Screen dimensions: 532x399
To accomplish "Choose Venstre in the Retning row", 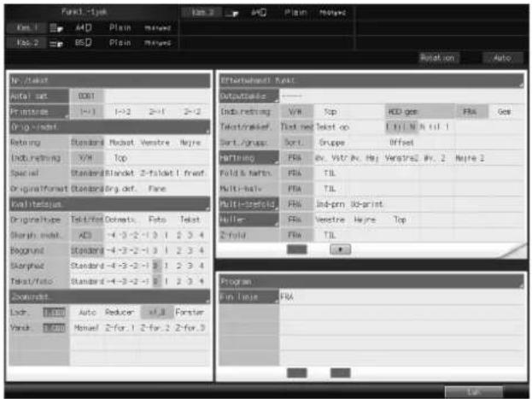I will pos(155,143).
